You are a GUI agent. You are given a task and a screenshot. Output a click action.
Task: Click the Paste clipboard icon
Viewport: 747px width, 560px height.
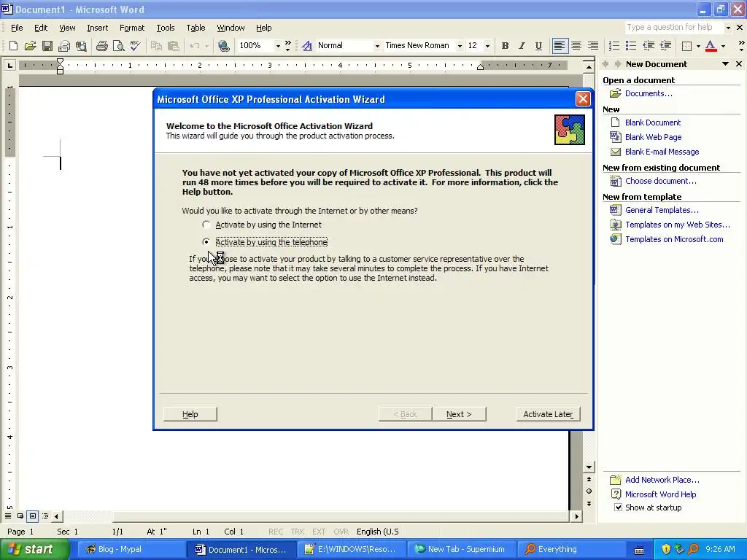point(173,46)
